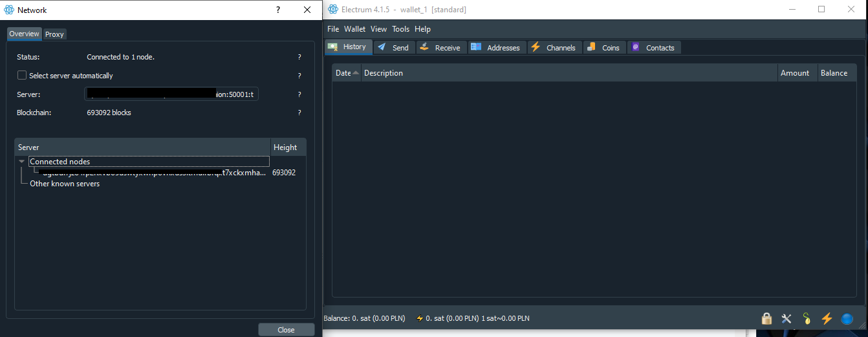Screen dimensions: 868x337
Task: Click the 'Balance: 0. sat (0.00 PLN)' status text
Action: point(364,318)
